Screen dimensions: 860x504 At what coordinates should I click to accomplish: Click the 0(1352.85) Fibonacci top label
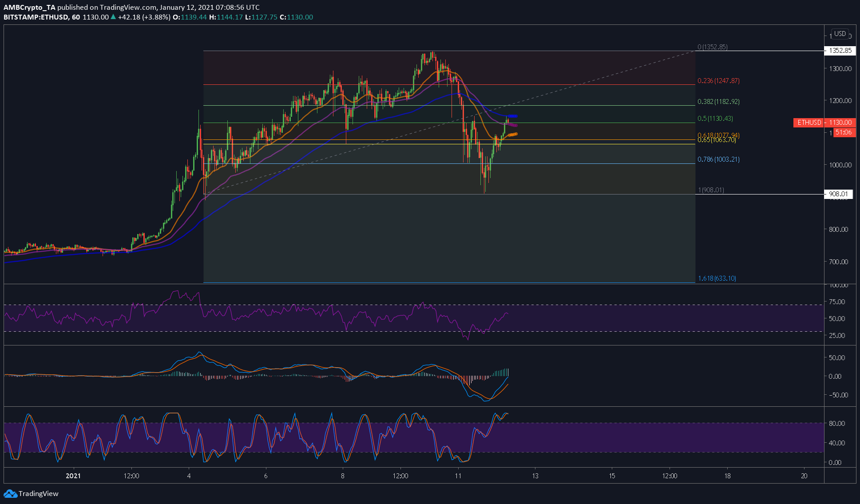point(713,47)
